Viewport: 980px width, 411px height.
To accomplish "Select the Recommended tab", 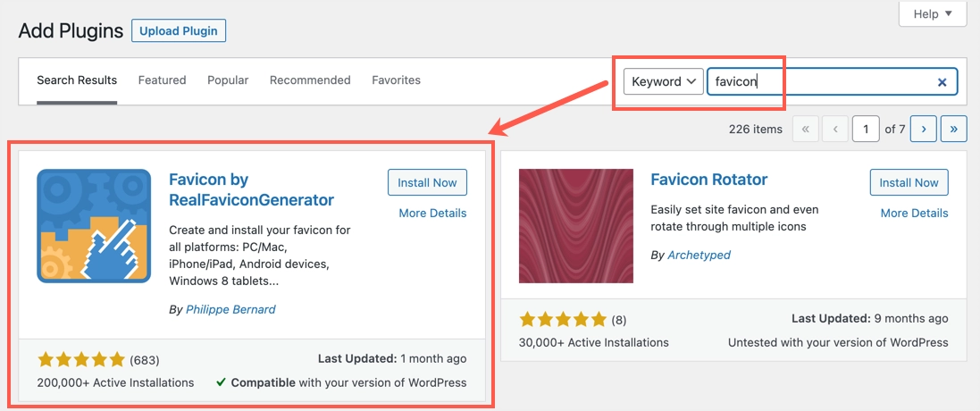I will pyautogui.click(x=310, y=80).
